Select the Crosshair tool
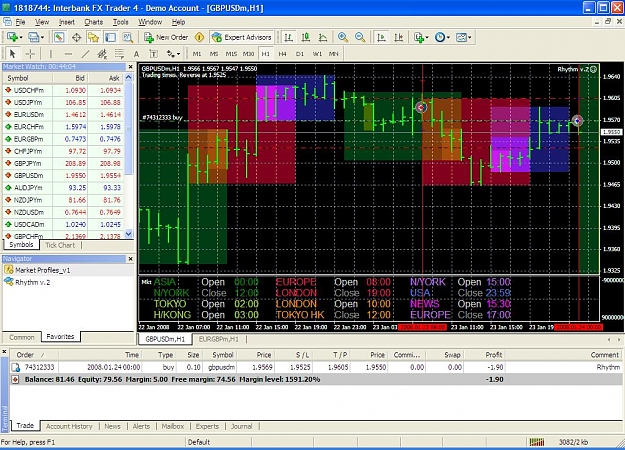The width and height of the screenshot is (625, 450). [30, 53]
